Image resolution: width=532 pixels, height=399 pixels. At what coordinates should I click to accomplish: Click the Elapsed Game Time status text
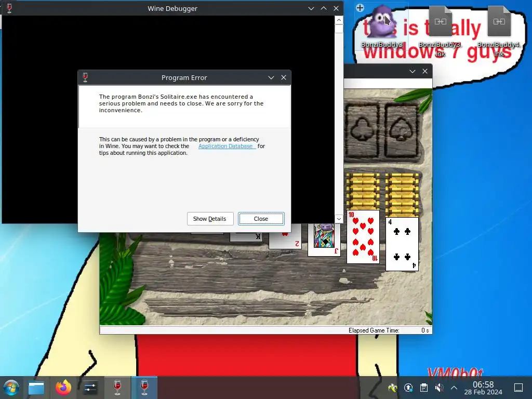point(374,330)
